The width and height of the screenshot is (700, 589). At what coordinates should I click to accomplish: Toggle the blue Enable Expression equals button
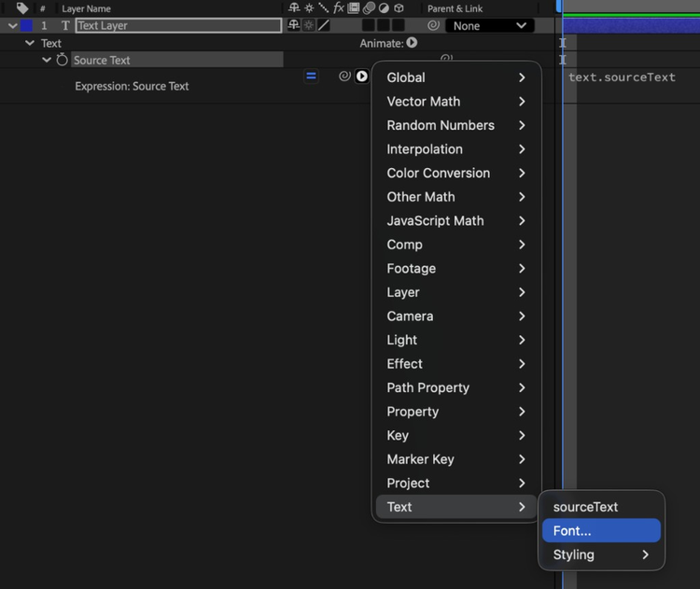pos(311,77)
